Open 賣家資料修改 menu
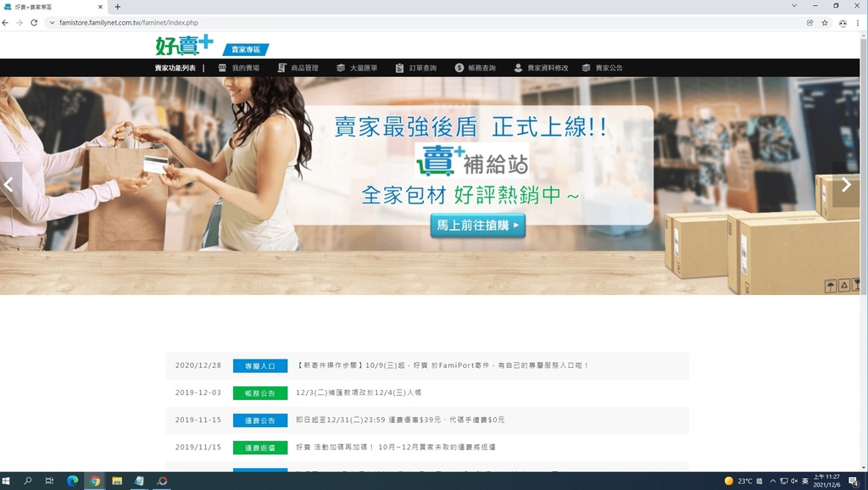 tap(541, 68)
